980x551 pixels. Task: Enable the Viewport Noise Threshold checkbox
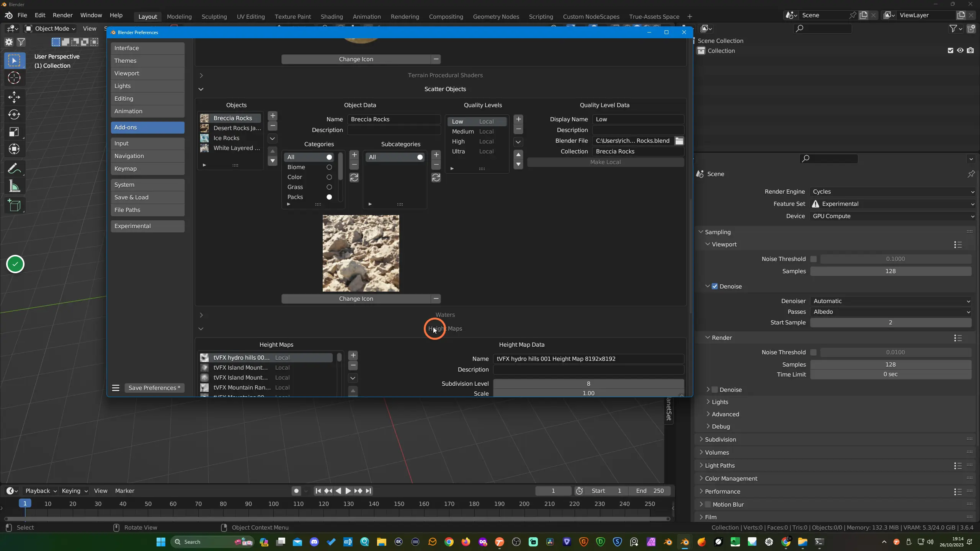(813, 259)
